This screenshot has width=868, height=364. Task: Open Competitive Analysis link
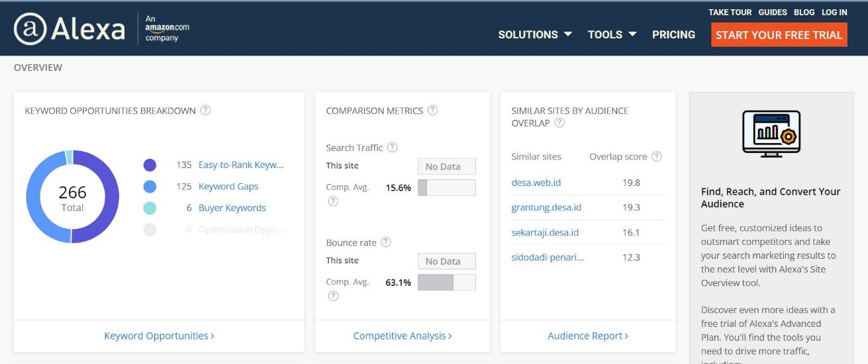[403, 336]
